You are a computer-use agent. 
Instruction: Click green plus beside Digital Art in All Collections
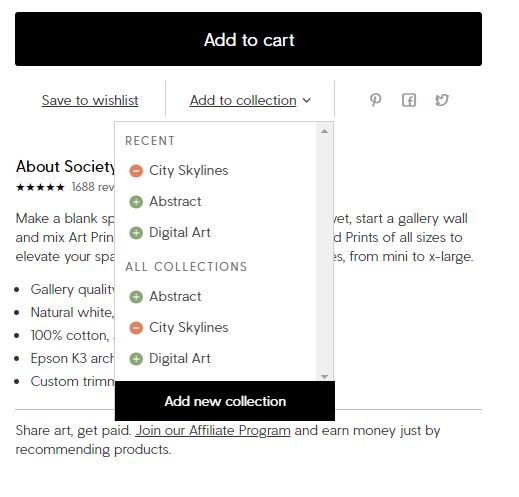[136, 359]
